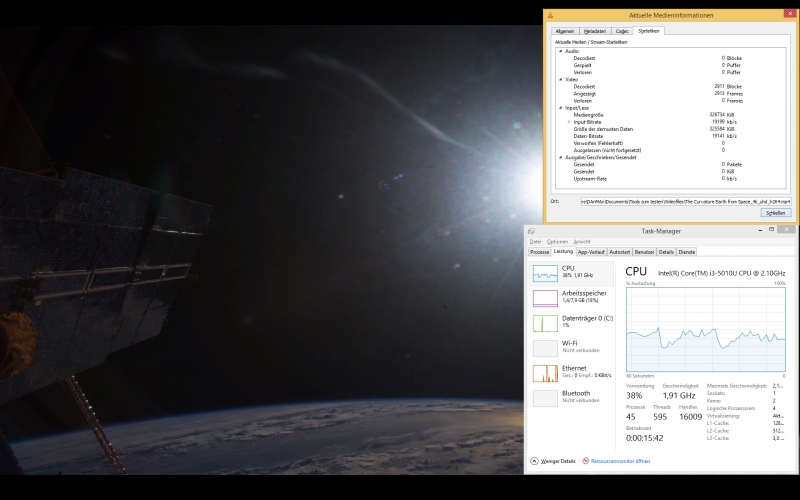
Task: Open the App-Verlauf tab
Action: (x=591, y=252)
